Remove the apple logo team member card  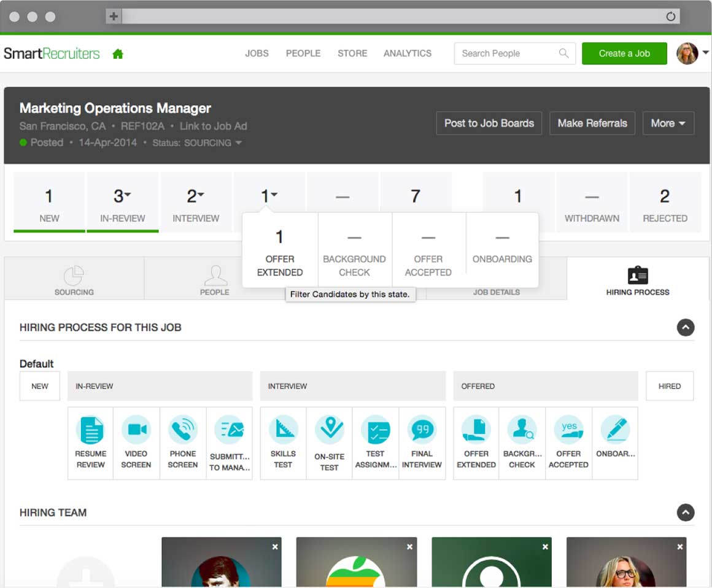(x=409, y=547)
